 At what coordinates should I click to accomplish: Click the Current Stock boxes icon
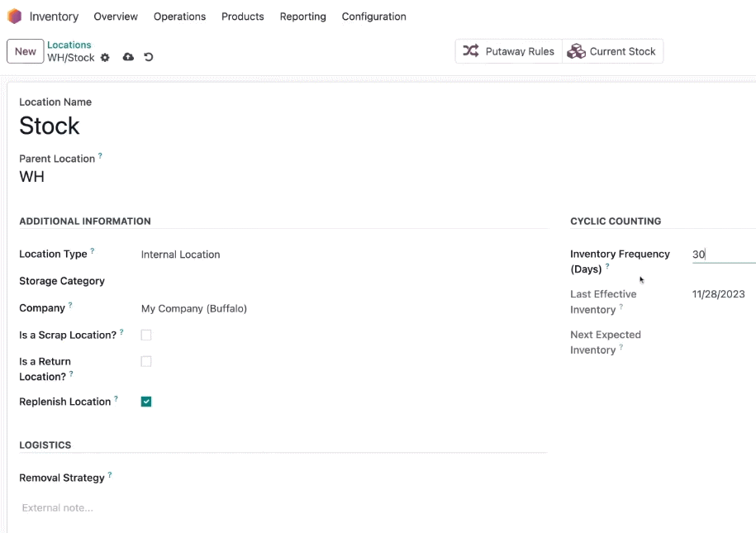pos(576,50)
